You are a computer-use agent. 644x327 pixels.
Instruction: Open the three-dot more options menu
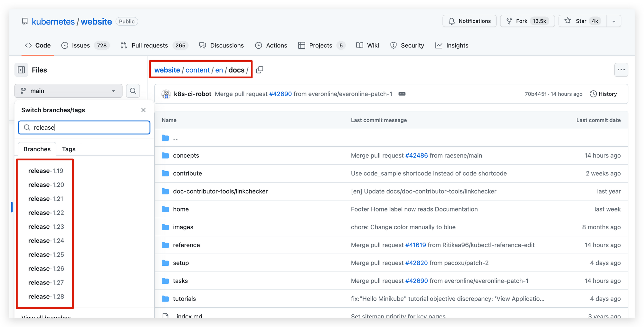[621, 70]
